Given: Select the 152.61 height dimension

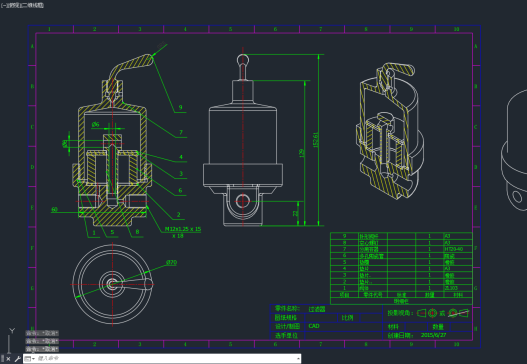Looking at the screenshot, I should pyautogui.click(x=316, y=139).
